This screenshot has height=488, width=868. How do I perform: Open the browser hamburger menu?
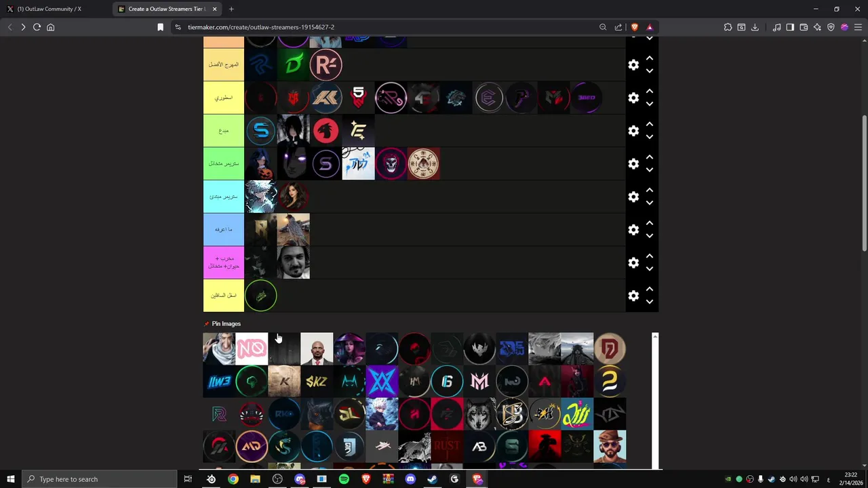[858, 27]
